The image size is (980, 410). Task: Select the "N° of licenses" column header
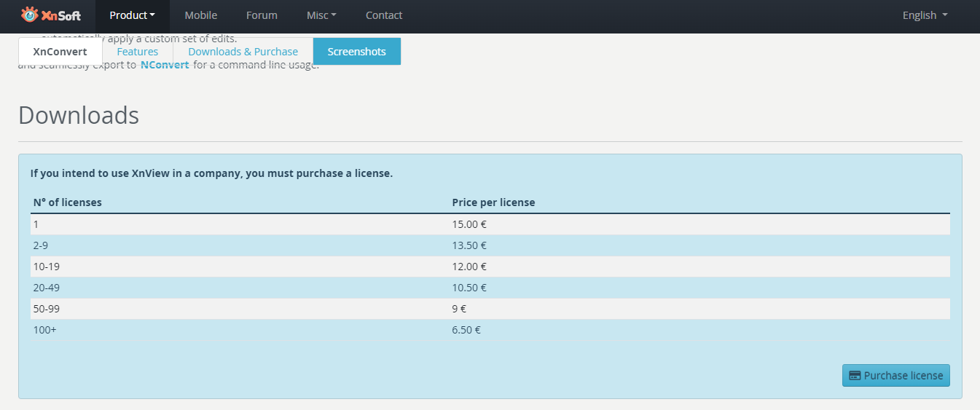(68, 202)
